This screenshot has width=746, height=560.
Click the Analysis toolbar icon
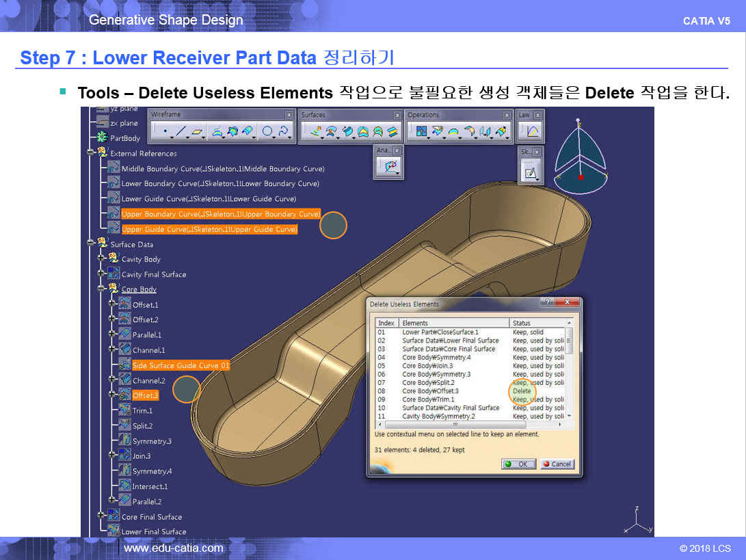pos(388,167)
